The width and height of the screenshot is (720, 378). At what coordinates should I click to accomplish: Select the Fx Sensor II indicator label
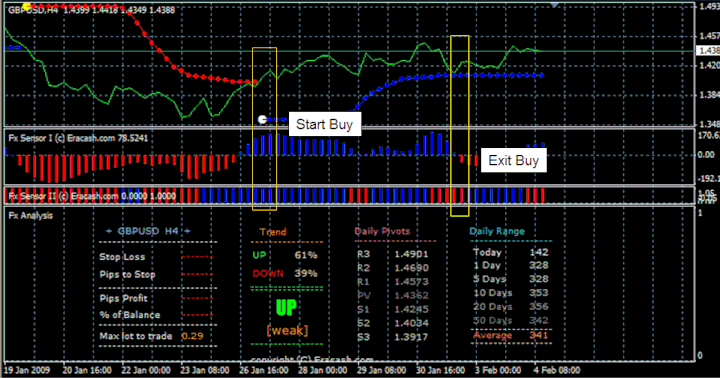point(92,196)
